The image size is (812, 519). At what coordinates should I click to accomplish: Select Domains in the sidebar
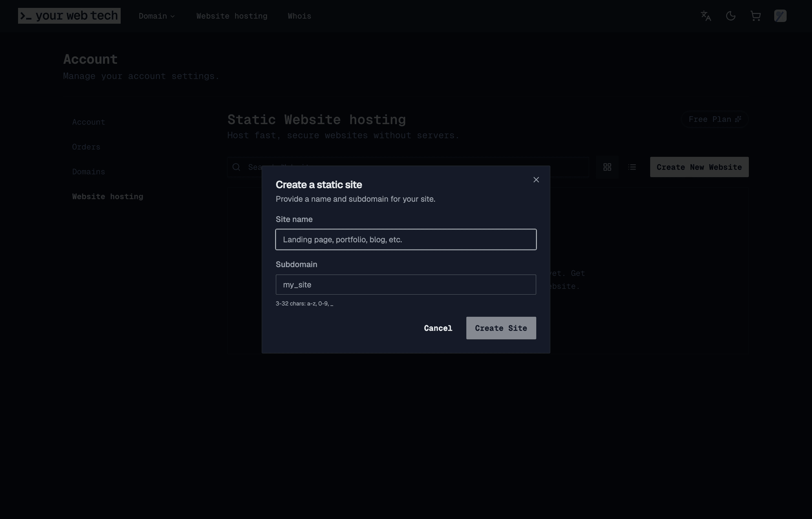pyautogui.click(x=89, y=172)
